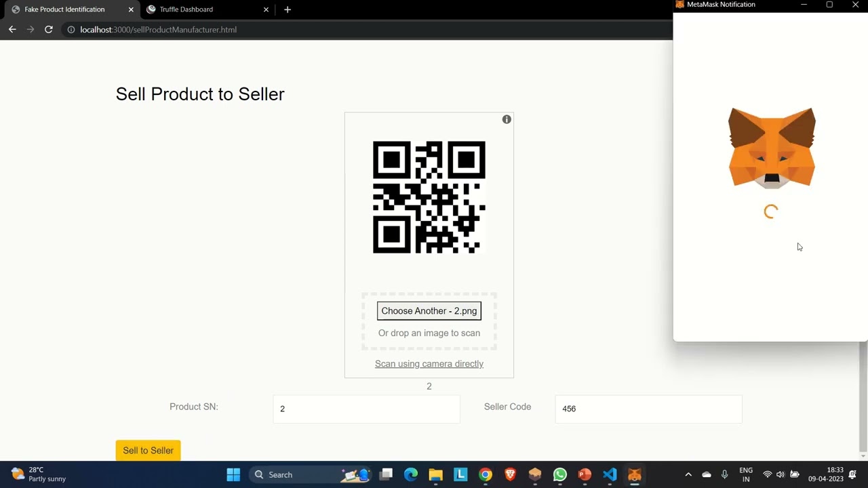
Task: Open PowerPoint from the taskbar
Action: coord(585,474)
